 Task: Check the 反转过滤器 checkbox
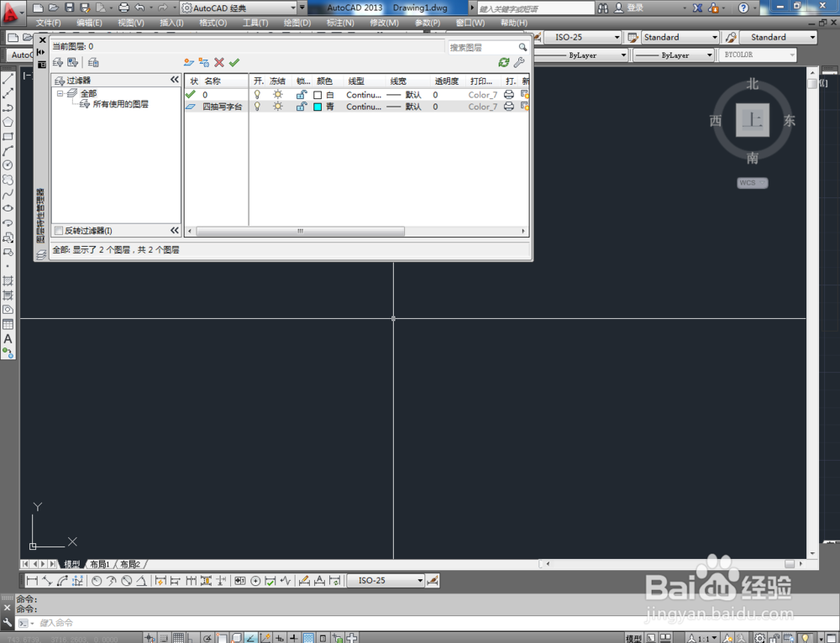tap(59, 231)
